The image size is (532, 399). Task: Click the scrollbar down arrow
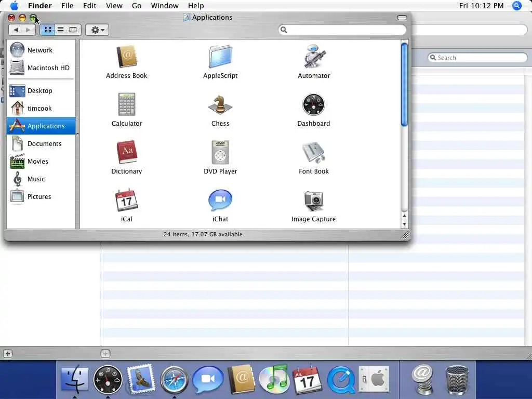[404, 224]
